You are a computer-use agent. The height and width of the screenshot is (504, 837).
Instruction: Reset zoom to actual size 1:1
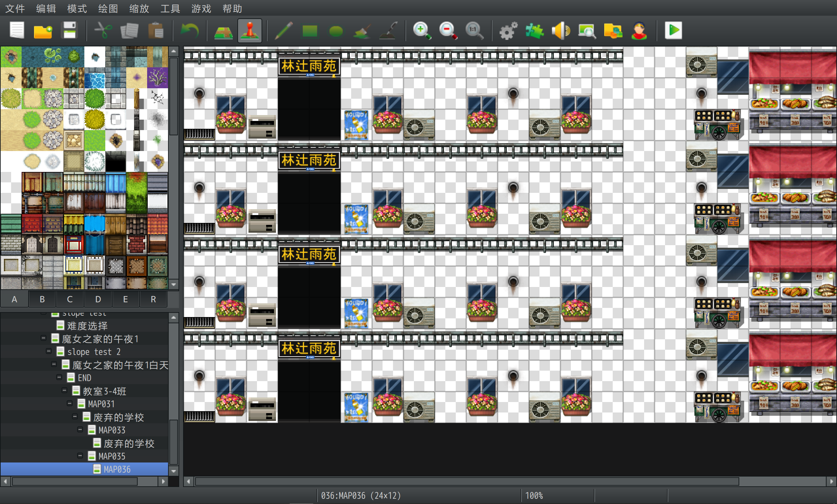coord(474,31)
